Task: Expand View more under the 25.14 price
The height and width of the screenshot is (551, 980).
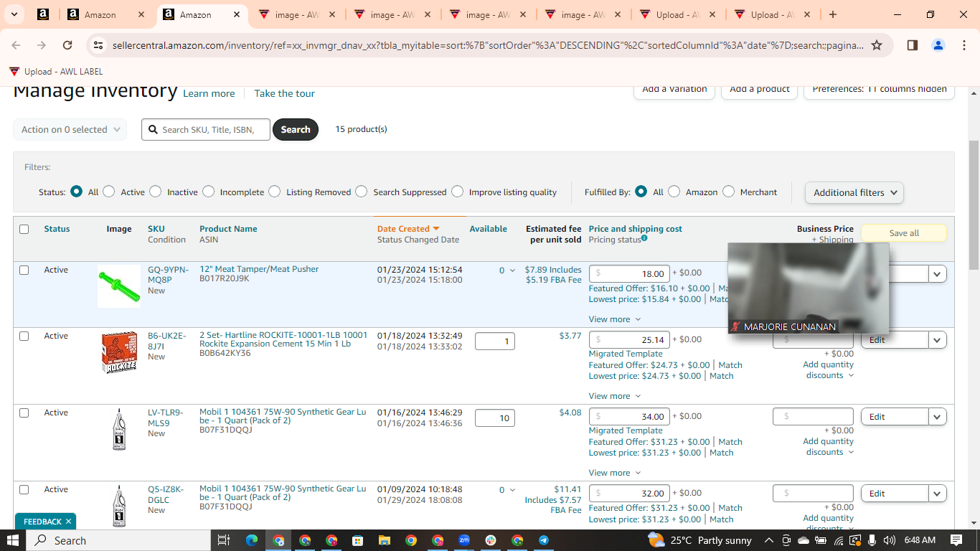Action: tap(615, 396)
